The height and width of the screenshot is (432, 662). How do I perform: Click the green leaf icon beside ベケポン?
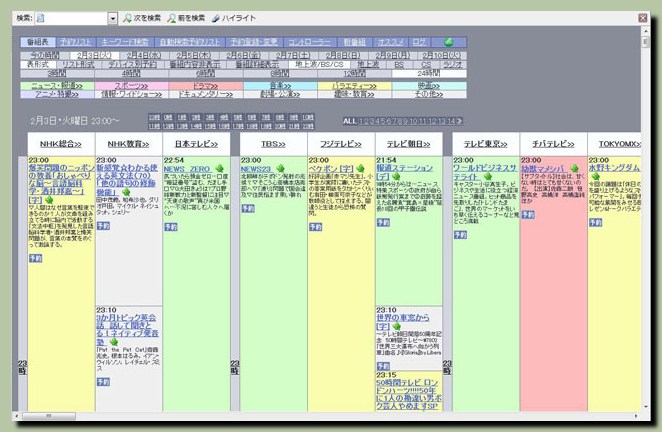coord(360,168)
